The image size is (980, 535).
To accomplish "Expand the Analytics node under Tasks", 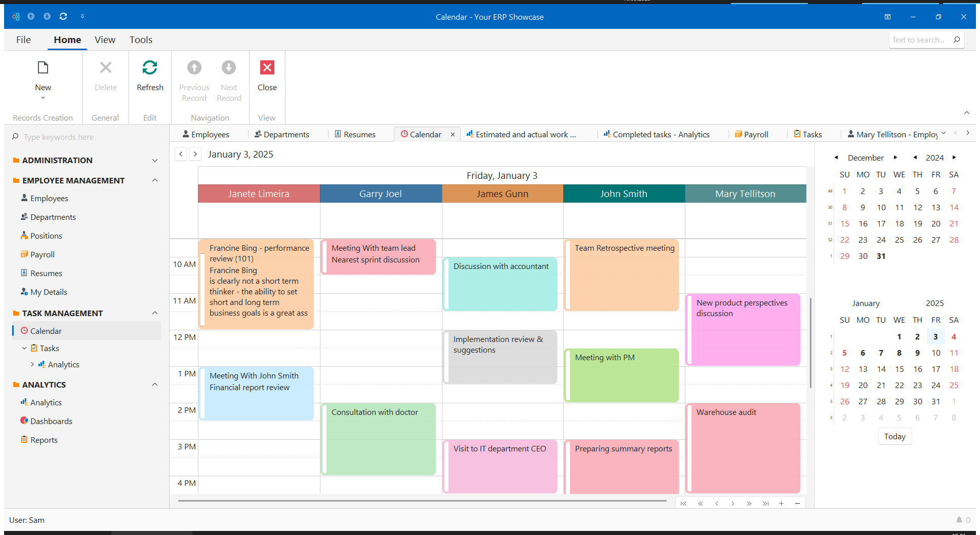I will (x=32, y=364).
